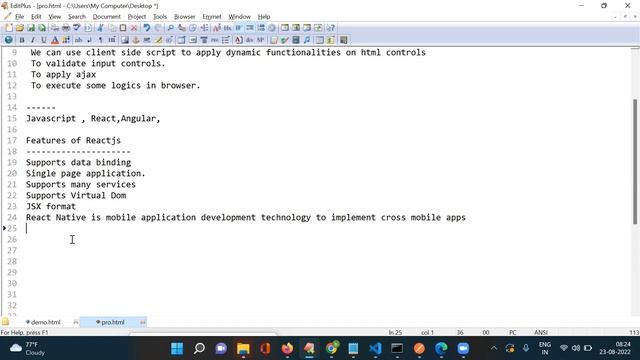
Task: Expand the system tray hidden icons chevron
Action: (494, 348)
